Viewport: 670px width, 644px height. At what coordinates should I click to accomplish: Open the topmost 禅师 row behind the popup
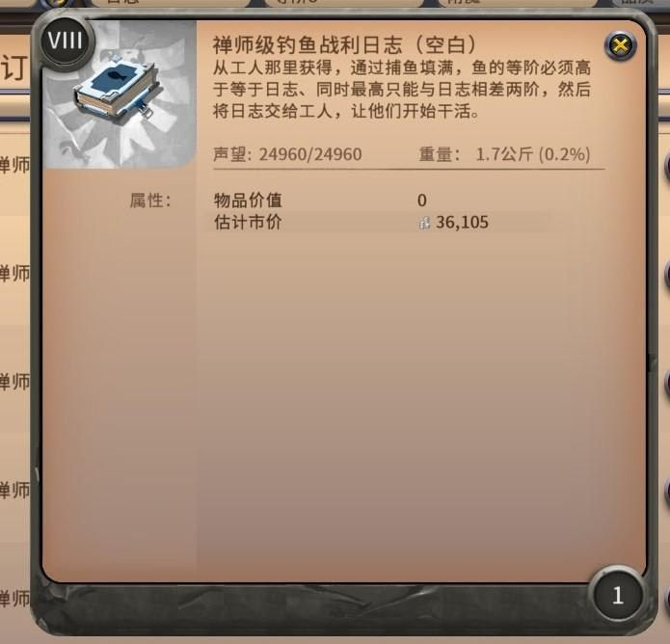click(15, 166)
